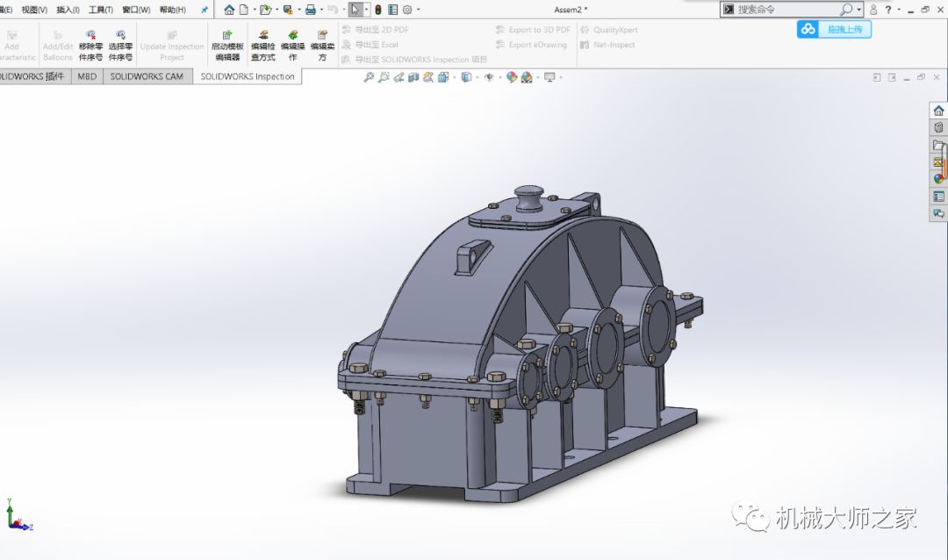Expand dropdown arrow next to Options gear
Image resolution: width=948 pixels, height=560 pixels.
point(419,10)
